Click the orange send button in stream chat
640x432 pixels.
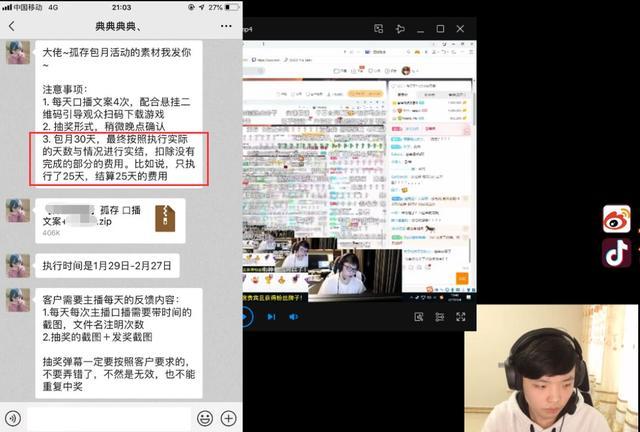click(x=462, y=278)
